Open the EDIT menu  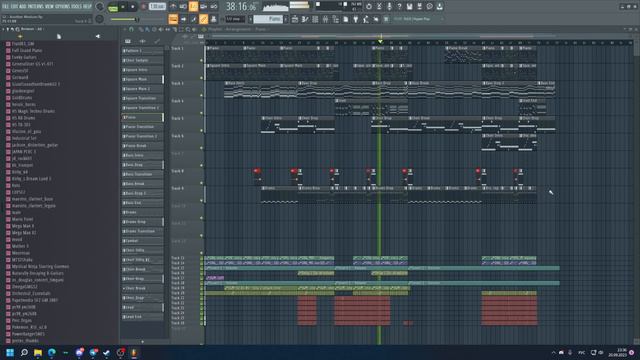click(14, 7)
